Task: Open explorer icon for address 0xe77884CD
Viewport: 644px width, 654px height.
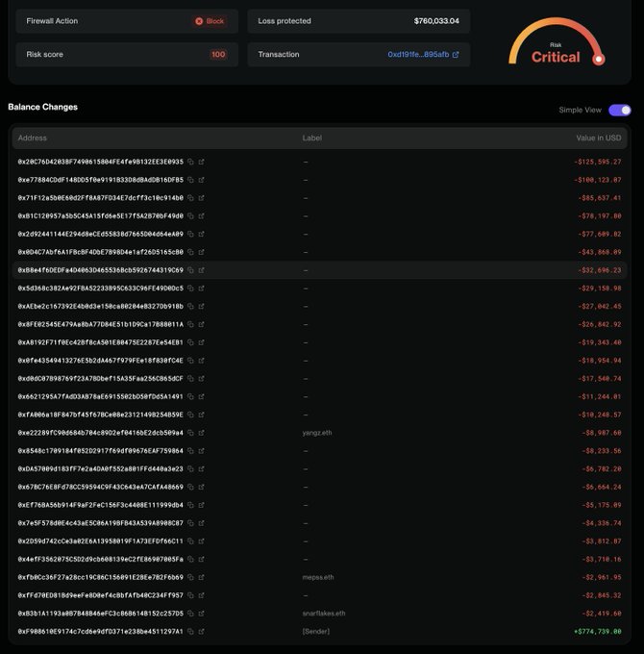Action: click(201, 180)
